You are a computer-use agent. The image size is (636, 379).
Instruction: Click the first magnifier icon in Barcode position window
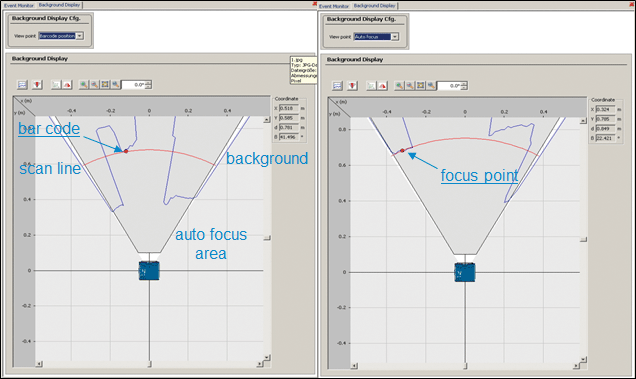click(84, 84)
